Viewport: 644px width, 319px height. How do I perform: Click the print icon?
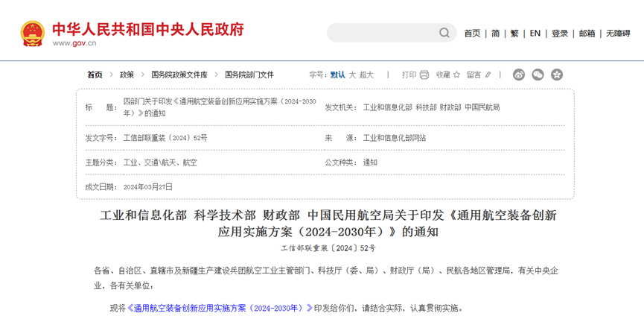point(424,75)
